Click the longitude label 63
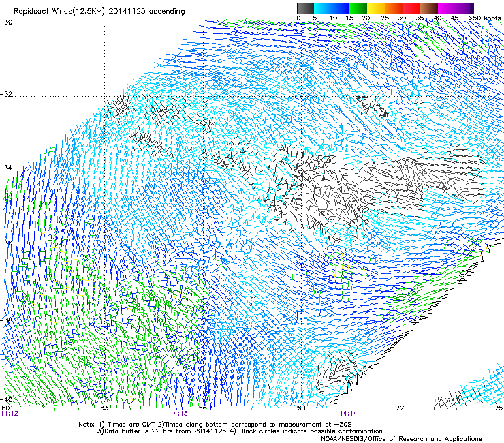504x443 pixels. (x=104, y=408)
